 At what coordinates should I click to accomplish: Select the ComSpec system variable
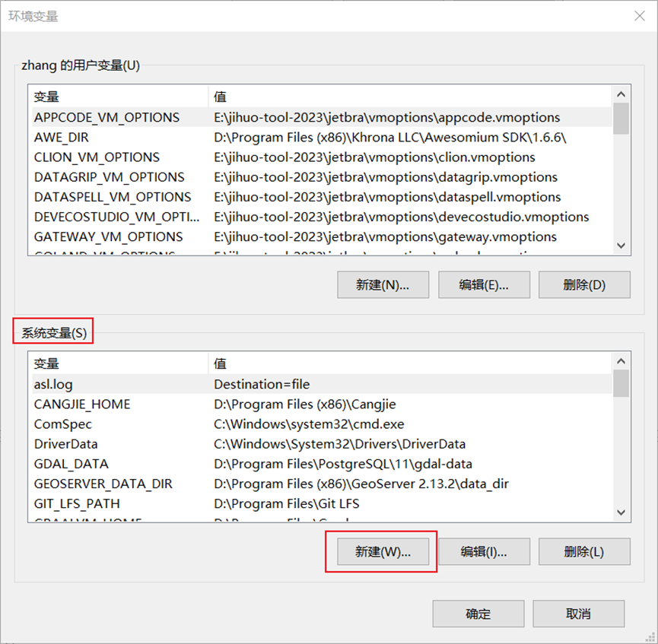click(63, 424)
